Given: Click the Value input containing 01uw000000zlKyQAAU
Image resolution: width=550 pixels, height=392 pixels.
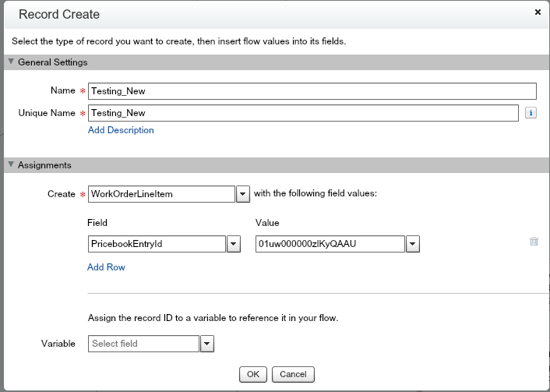Looking at the screenshot, I should tap(330, 245).
